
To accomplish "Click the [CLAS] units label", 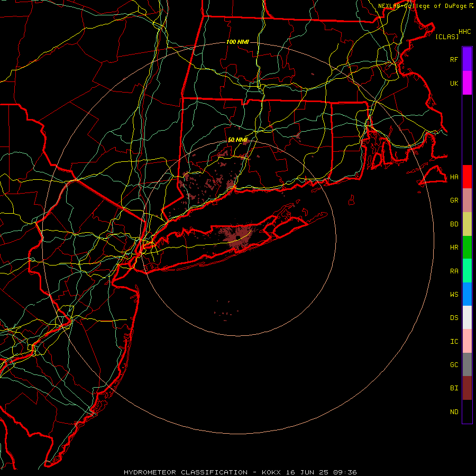I will (x=447, y=36).
